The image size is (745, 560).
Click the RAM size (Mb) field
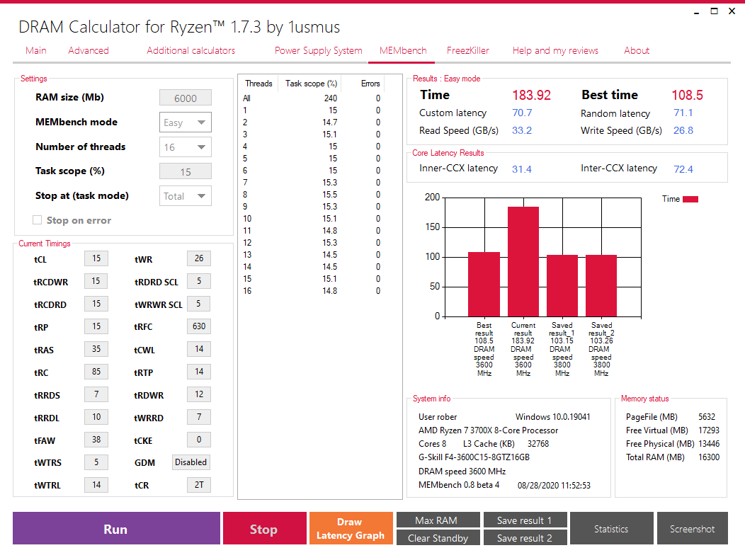pos(186,98)
